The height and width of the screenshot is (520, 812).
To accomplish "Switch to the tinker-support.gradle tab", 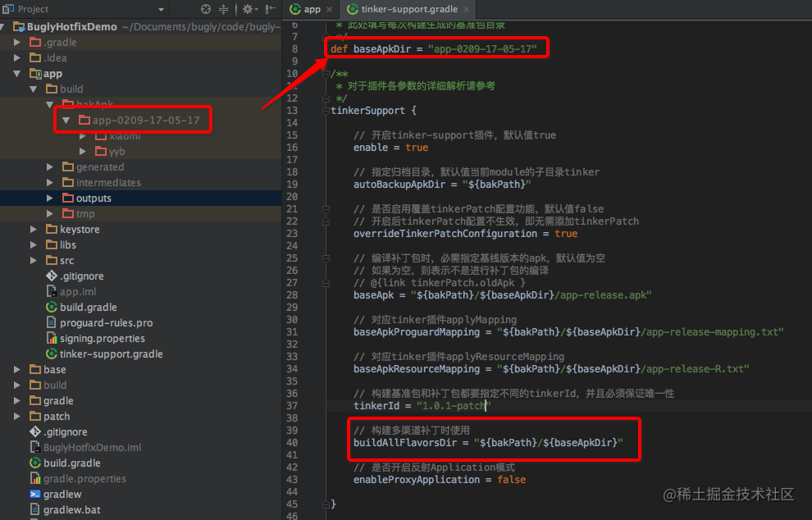I will [409, 9].
